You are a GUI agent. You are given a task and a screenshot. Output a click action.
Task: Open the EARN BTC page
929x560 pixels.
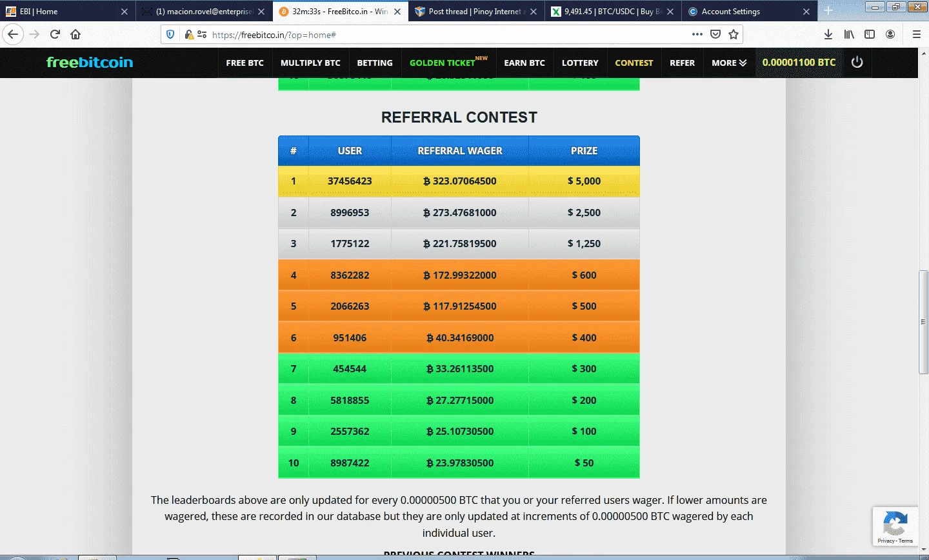click(524, 63)
